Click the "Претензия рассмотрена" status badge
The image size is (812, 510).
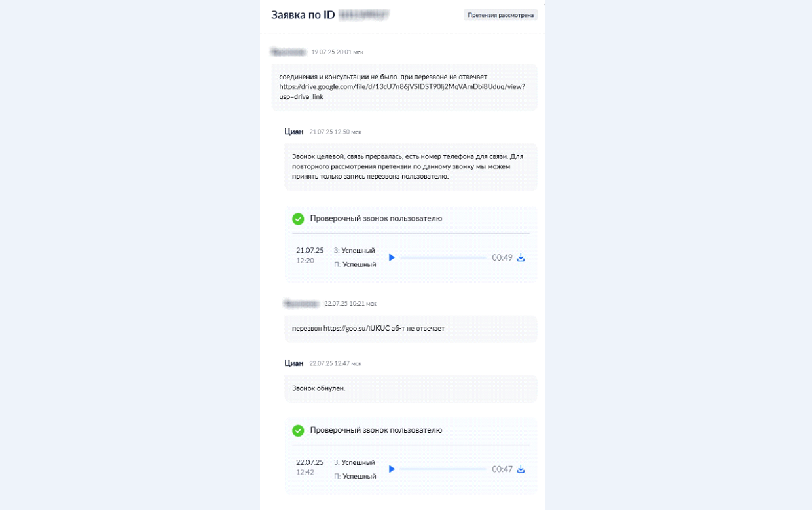click(500, 15)
